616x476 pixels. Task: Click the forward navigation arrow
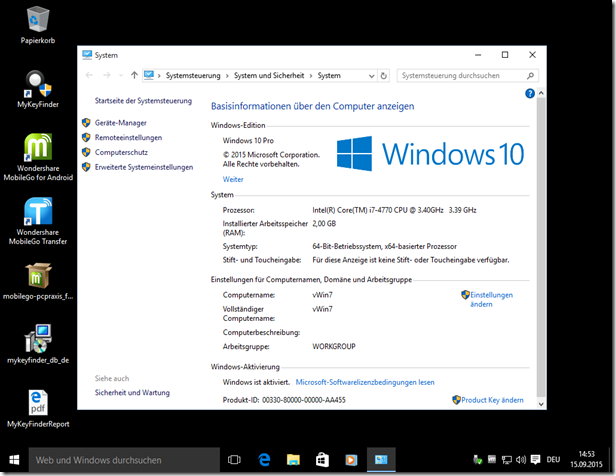[106, 75]
